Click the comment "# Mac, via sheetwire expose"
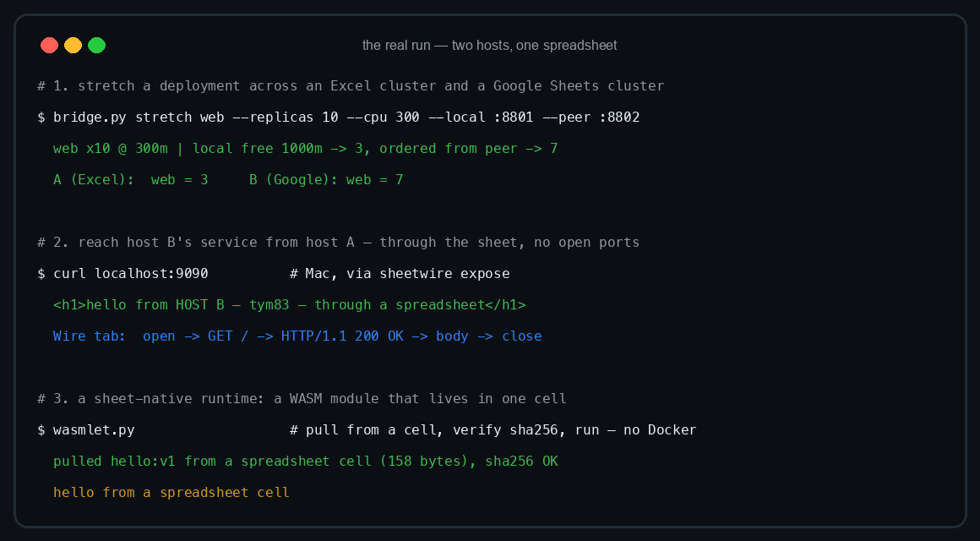The image size is (980, 541). click(400, 273)
